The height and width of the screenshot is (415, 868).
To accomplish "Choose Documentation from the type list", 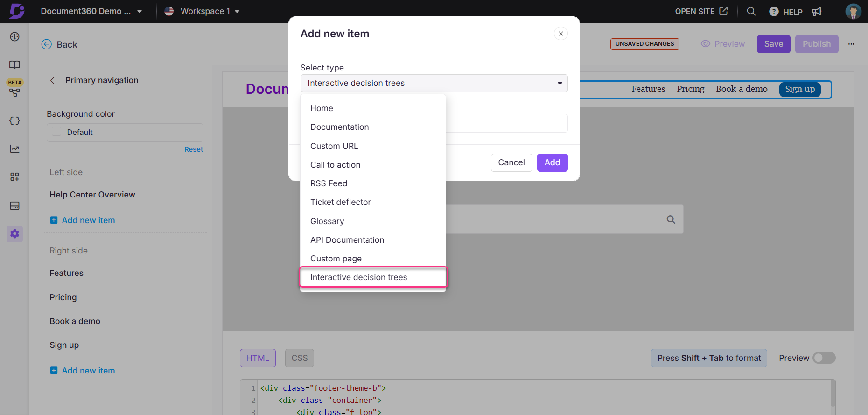I will pos(373,127).
